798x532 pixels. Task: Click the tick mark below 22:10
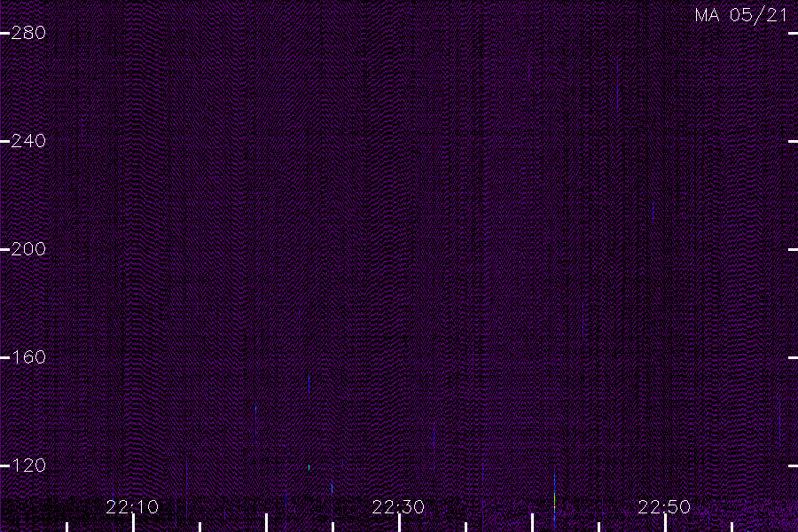click(x=133, y=523)
